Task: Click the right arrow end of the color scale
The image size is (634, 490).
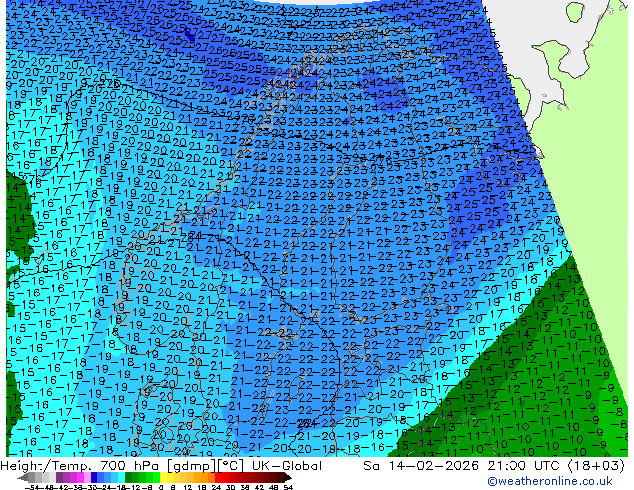Action: pos(288,477)
